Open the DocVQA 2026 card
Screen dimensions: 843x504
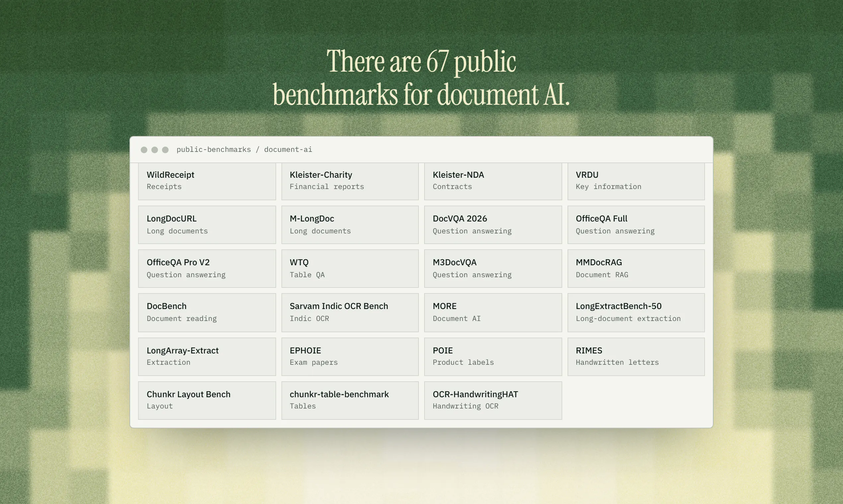click(x=493, y=225)
